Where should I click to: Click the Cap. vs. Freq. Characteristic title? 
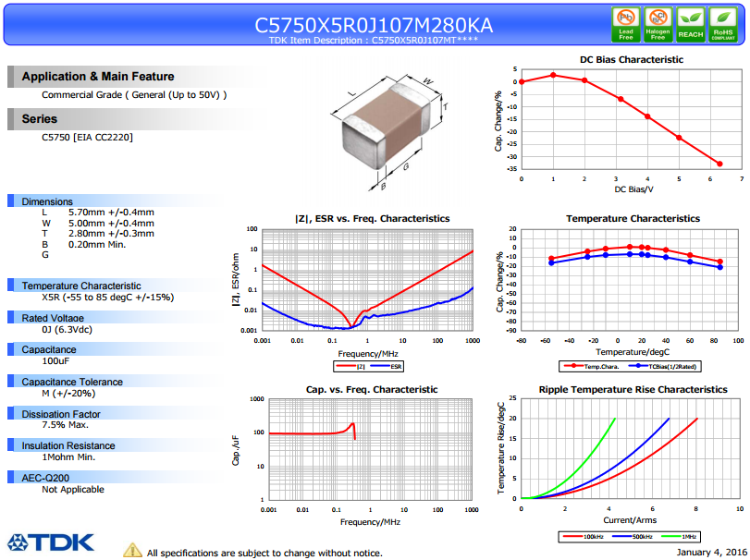pyautogui.click(x=372, y=389)
